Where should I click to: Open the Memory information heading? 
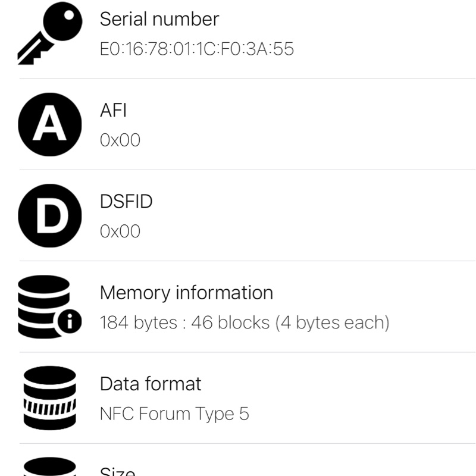186,293
